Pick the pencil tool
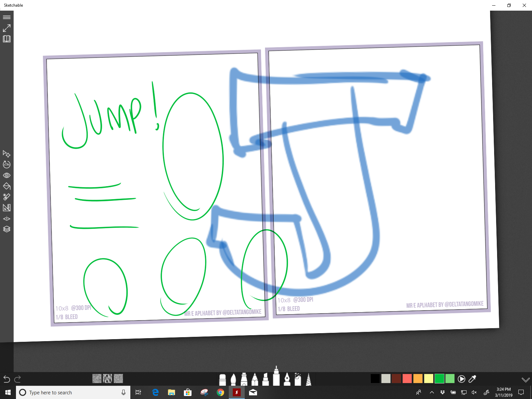Viewport: 532px width, 399px height. 255,379
